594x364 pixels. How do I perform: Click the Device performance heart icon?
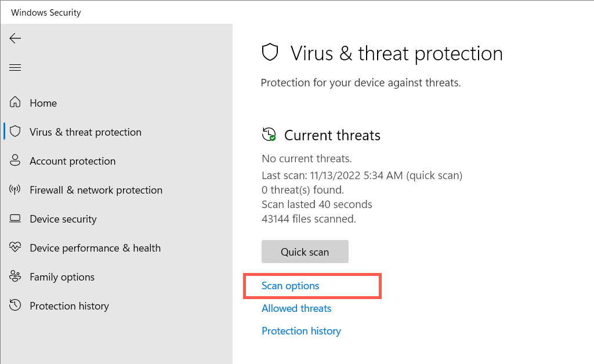point(16,247)
